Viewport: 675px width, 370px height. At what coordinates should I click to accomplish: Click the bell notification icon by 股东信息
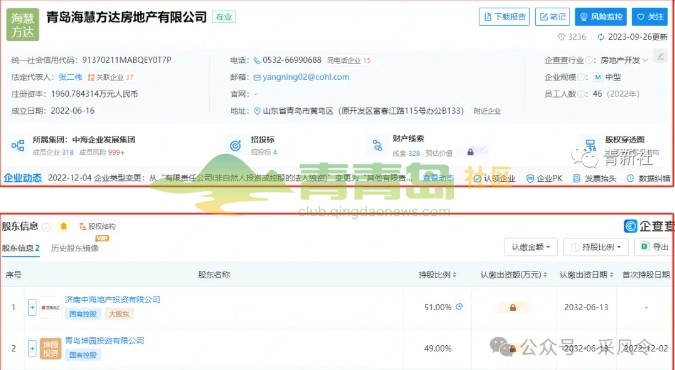pos(64,227)
